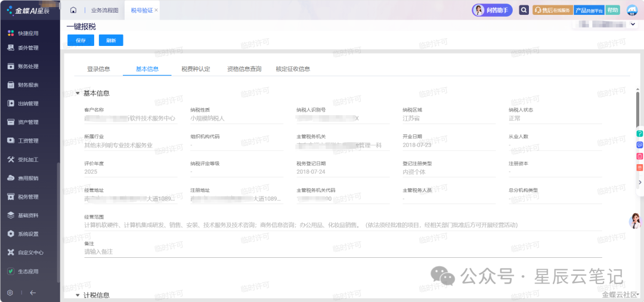
Task: Click the purple chat floating icon
Action: click(640, 145)
